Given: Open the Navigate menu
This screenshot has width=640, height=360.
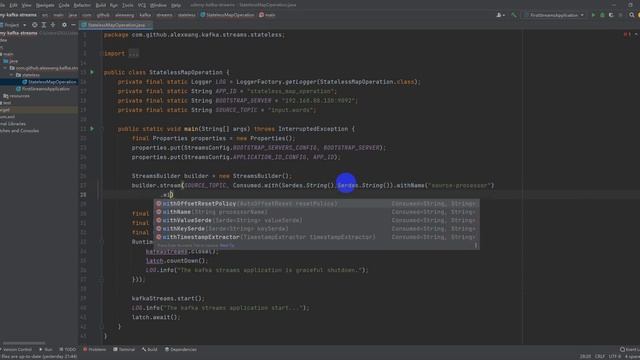Looking at the screenshot, I should [45, 5].
